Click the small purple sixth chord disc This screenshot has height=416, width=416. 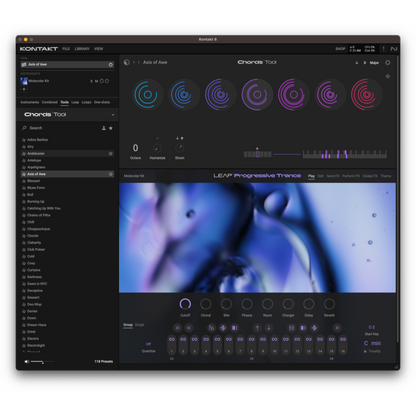coord(330,95)
